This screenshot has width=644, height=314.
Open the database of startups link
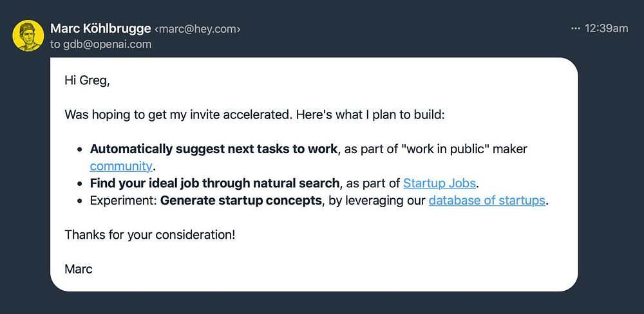487,200
